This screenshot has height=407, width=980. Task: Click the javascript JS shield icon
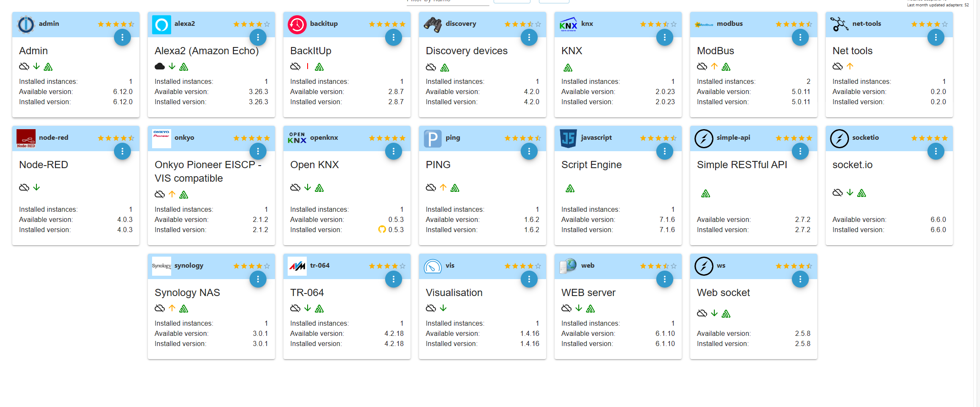tap(568, 138)
